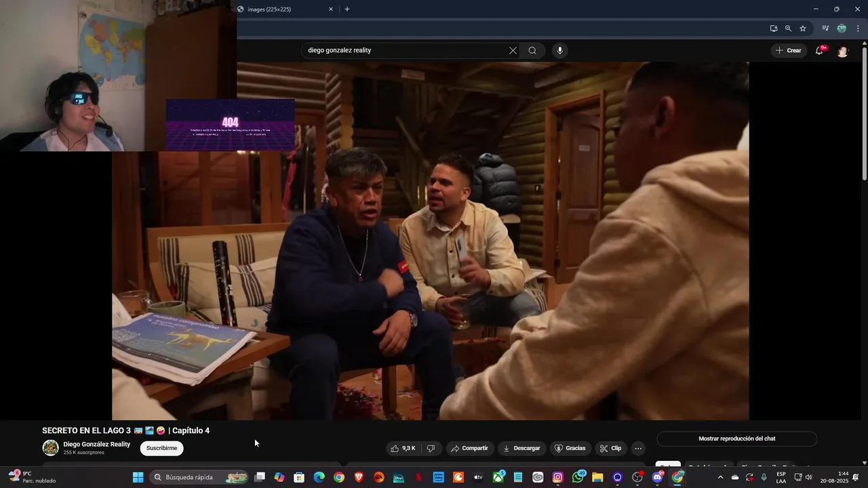Show hidden system tray icons chevron
Screen dimensions: 868x488
[x=720, y=477]
